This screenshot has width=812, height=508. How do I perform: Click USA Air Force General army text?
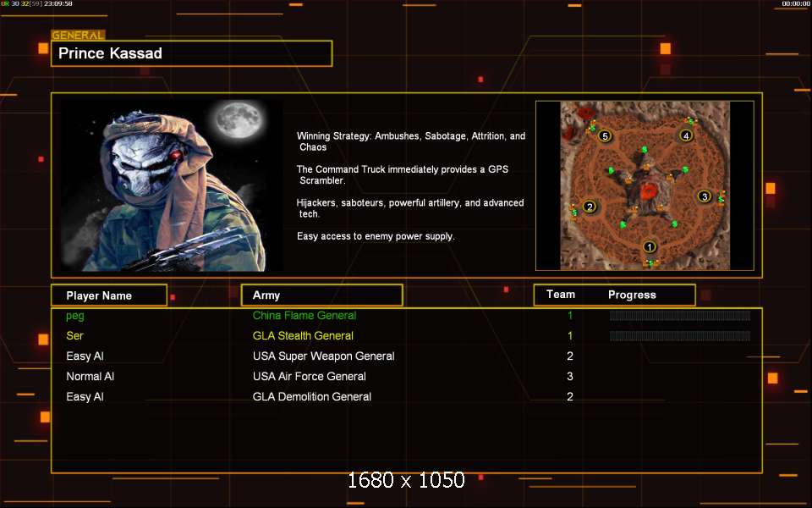pos(310,376)
